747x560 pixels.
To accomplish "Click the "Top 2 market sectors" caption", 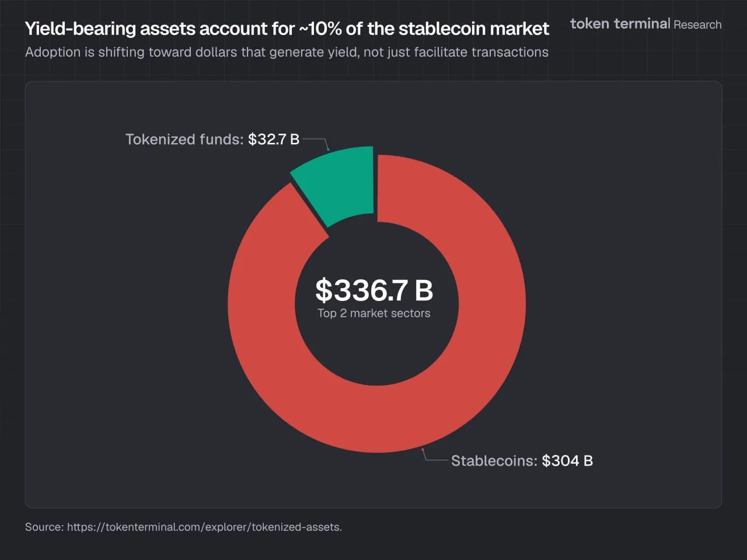I will click(x=374, y=313).
